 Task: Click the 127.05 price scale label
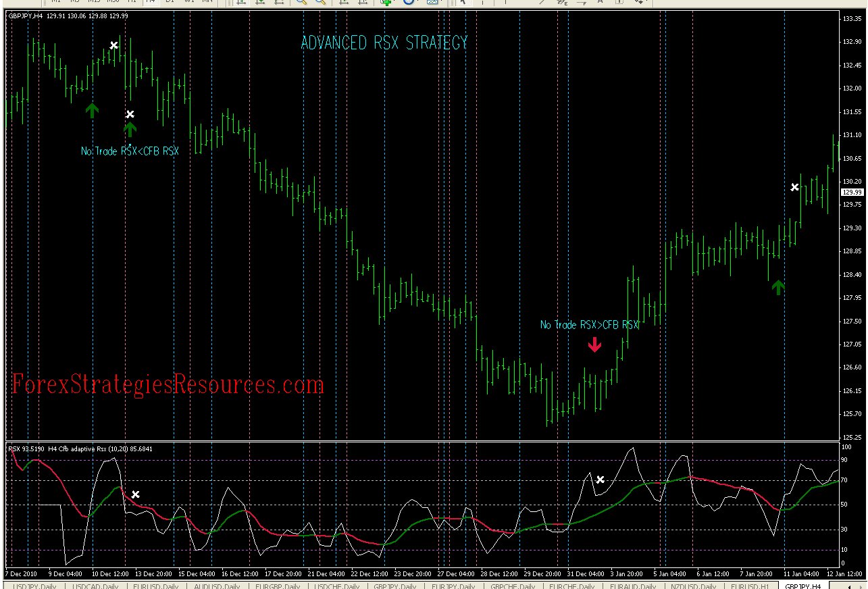(852, 344)
